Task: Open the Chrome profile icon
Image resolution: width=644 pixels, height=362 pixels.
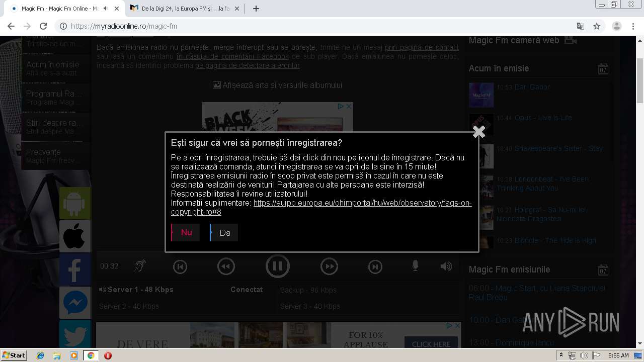Action: pyautogui.click(x=617, y=26)
